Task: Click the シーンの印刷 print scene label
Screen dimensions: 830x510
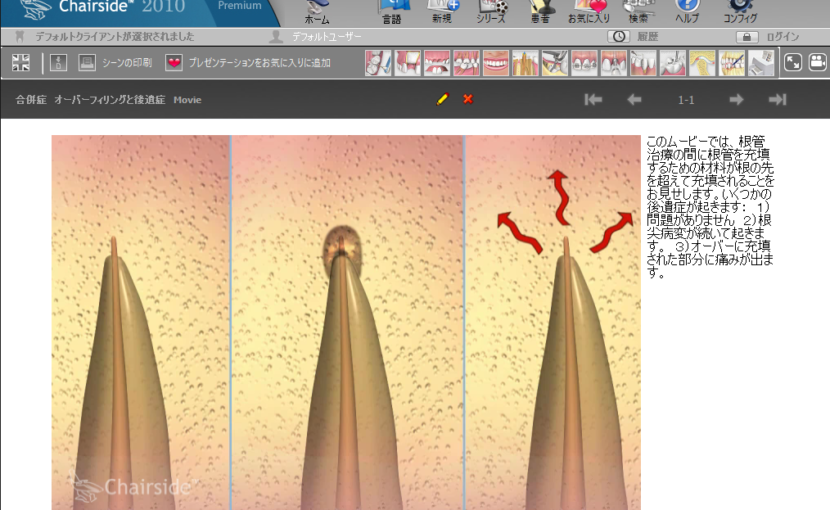Action: 127,62
